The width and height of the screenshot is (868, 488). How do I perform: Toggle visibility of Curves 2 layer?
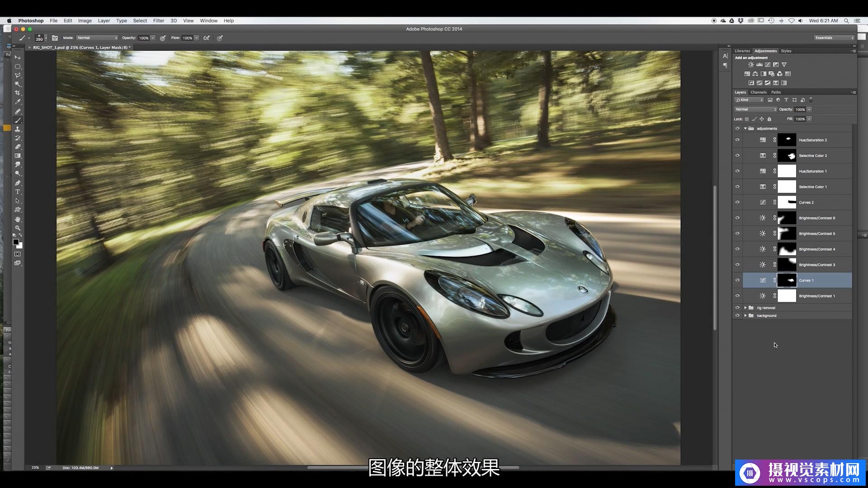point(737,202)
